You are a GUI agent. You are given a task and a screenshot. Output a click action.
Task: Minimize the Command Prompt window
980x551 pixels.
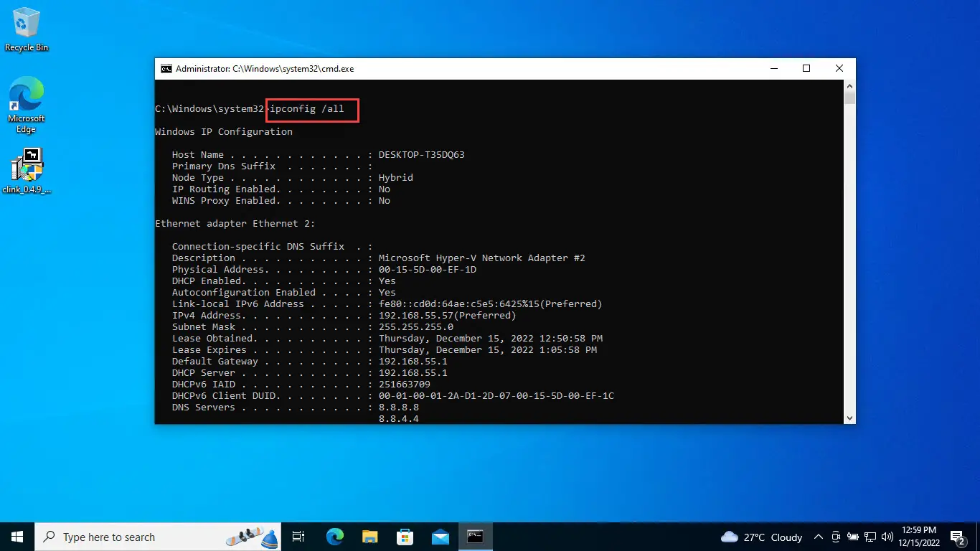(773, 69)
